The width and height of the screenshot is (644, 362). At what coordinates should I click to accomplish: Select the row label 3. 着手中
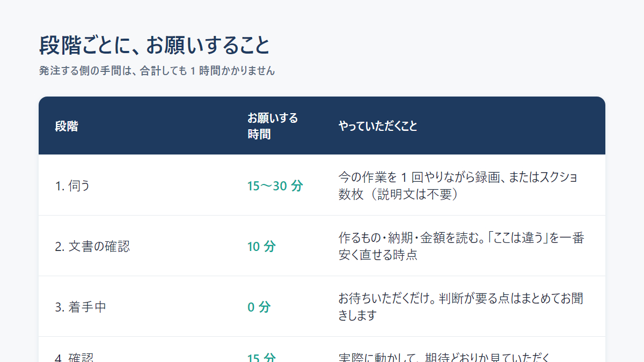pyautogui.click(x=80, y=307)
